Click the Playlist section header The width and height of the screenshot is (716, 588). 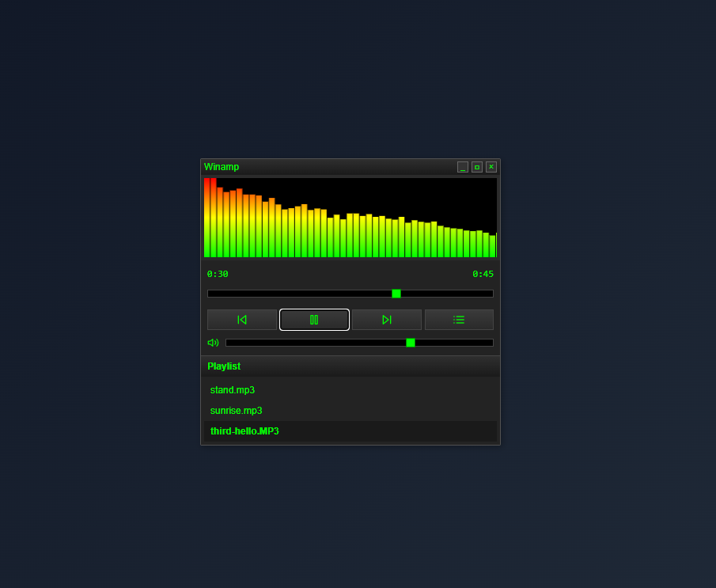tap(224, 366)
